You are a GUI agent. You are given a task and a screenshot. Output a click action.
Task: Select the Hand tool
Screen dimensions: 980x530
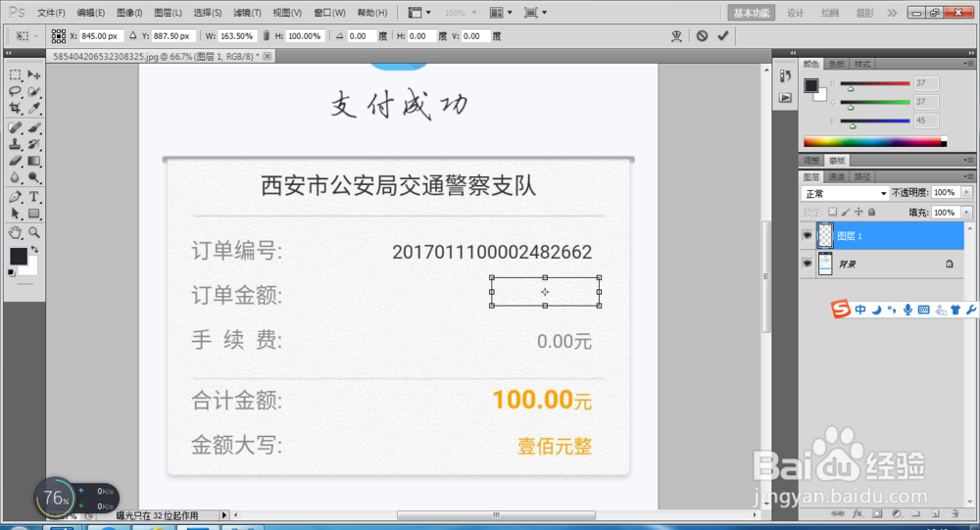coord(16,232)
